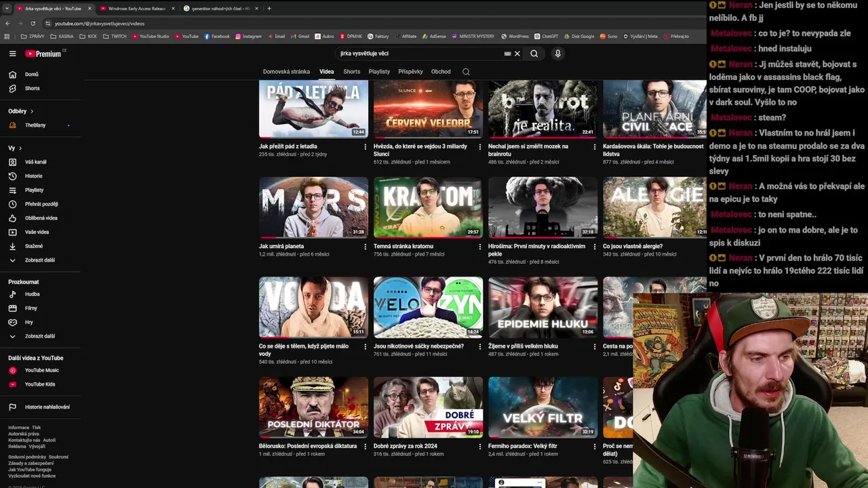Image resolution: width=868 pixels, height=488 pixels.
Task: Open title Hirošima: První minuty v radioaktivním pekle
Action: coord(536,250)
